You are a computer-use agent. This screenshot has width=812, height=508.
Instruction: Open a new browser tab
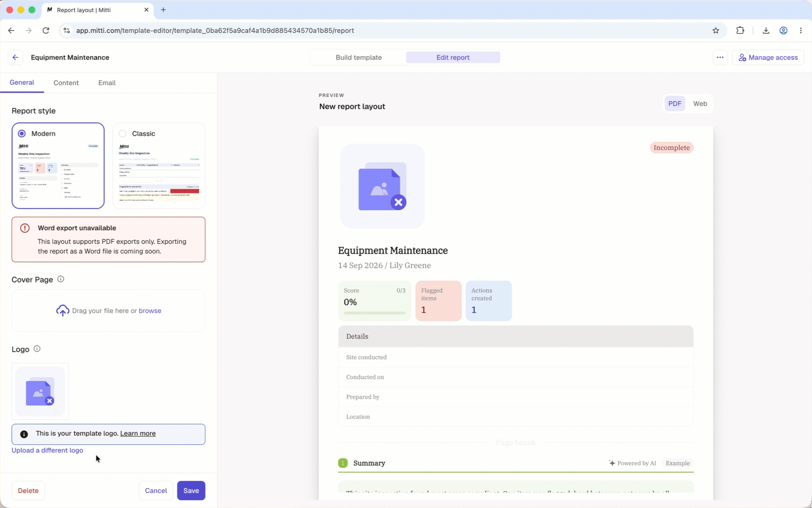163,10
